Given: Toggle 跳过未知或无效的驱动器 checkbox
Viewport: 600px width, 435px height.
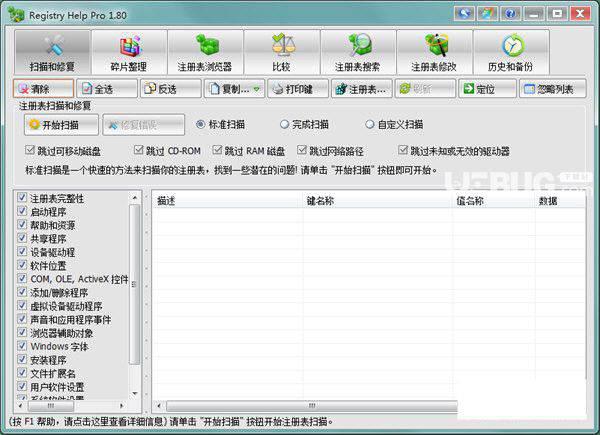Looking at the screenshot, I should tap(403, 150).
